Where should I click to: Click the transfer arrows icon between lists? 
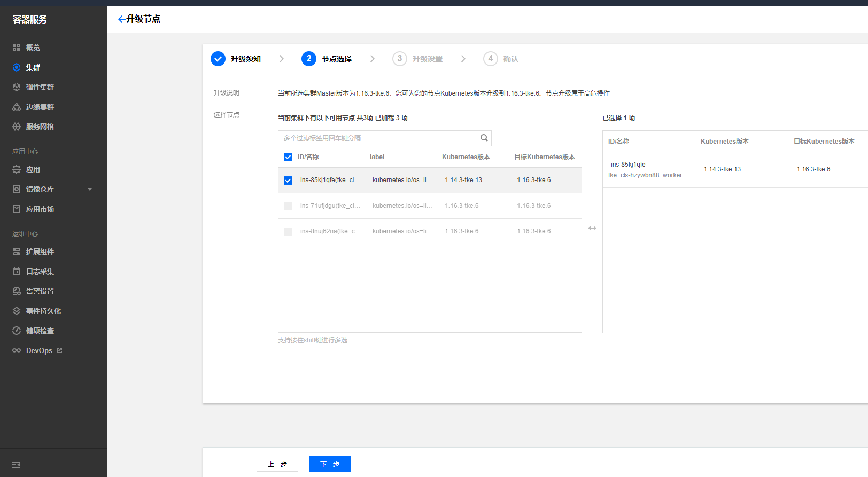click(592, 228)
